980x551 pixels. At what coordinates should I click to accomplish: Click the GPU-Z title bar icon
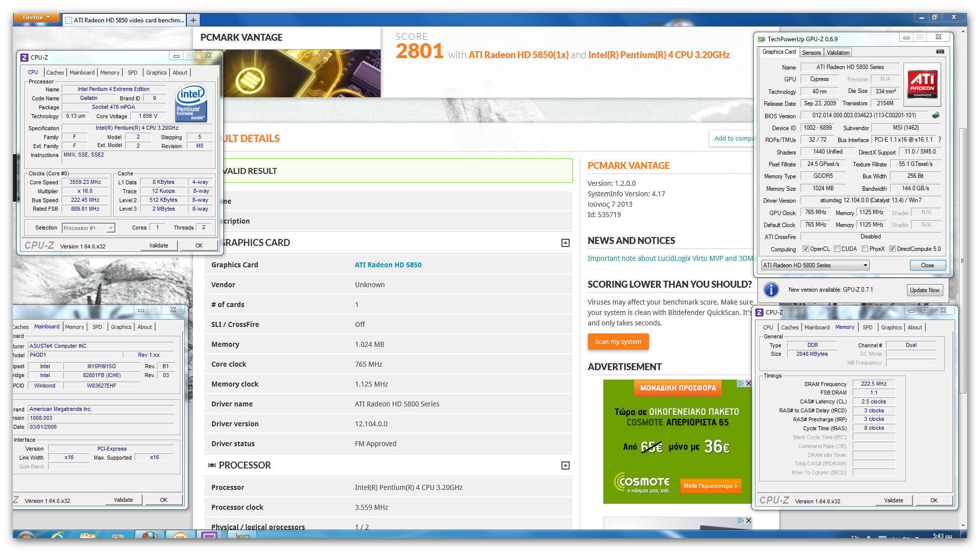(x=761, y=39)
